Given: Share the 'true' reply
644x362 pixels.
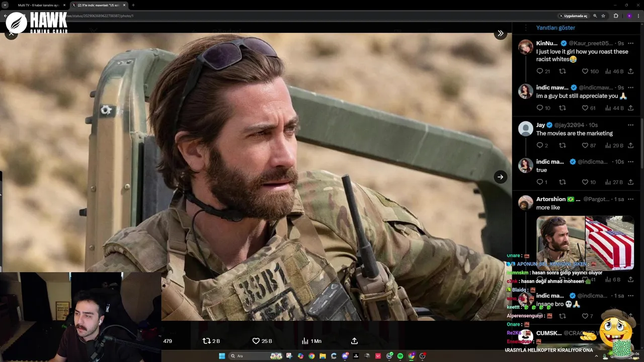Looking at the screenshot, I should 630,182.
